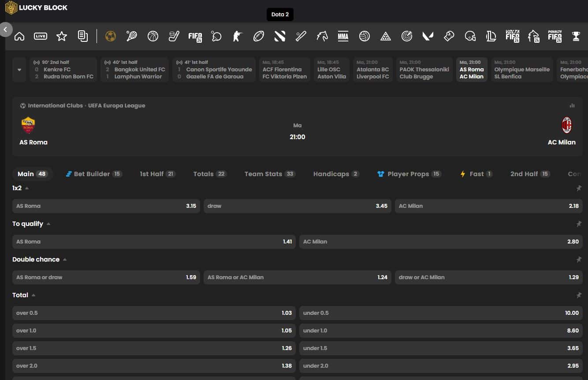588x380 pixels.
Task: Open the Team Stats tab
Action: pyautogui.click(x=270, y=174)
